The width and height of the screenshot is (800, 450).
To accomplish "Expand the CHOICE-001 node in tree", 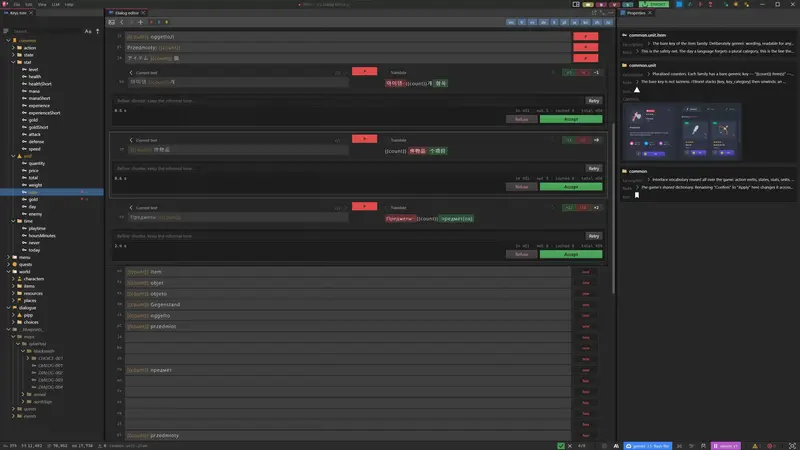I will pos(28,359).
